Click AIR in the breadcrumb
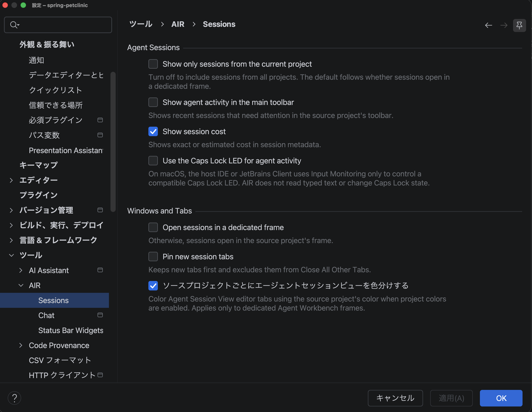The width and height of the screenshot is (532, 412). click(178, 24)
